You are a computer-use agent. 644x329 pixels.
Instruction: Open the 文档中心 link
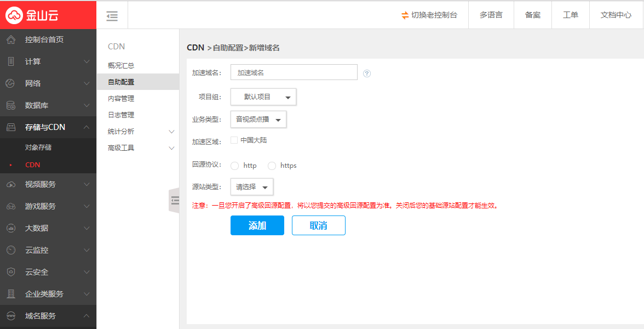point(616,15)
